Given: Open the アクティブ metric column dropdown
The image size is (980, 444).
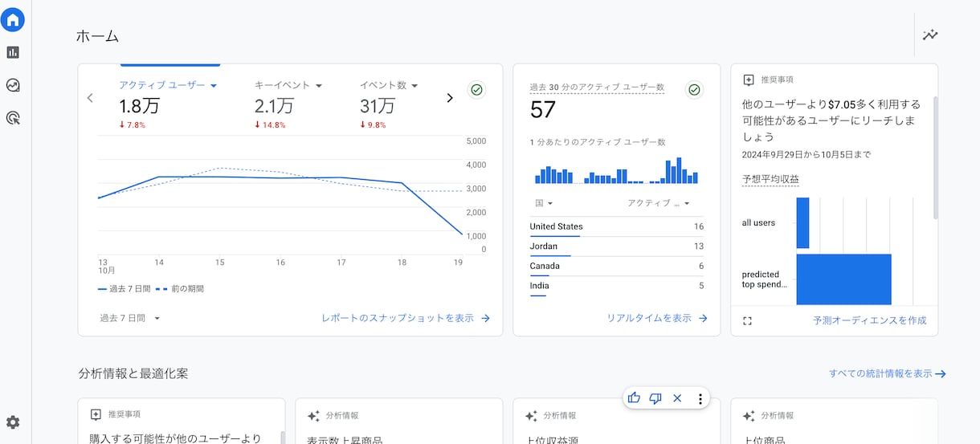Looking at the screenshot, I should pos(659,203).
